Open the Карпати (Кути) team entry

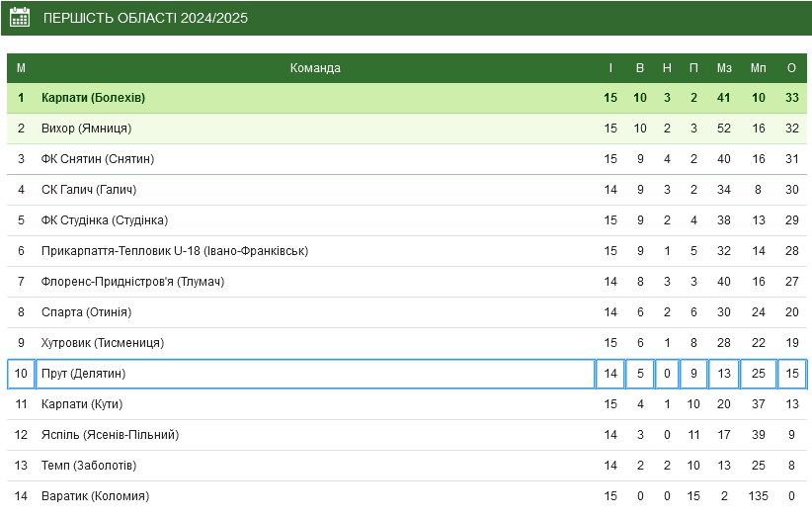pyautogui.click(x=82, y=404)
